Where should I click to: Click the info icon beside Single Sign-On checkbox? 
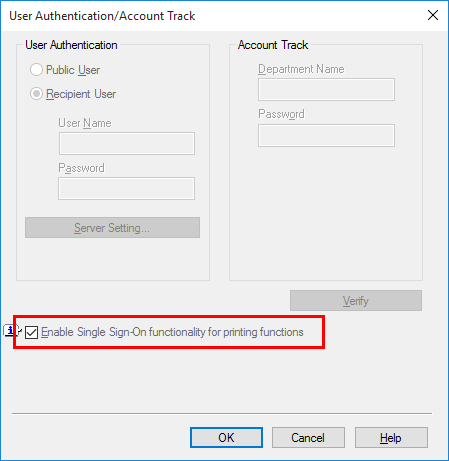tap(10, 330)
